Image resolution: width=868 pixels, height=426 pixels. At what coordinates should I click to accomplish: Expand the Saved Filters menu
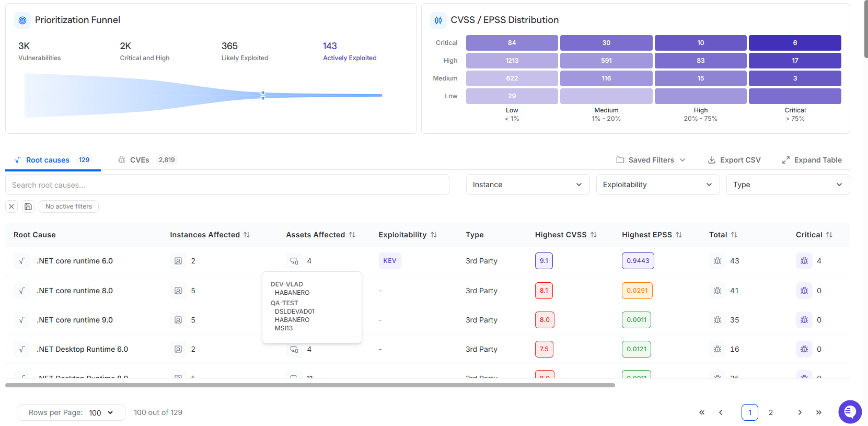pyautogui.click(x=651, y=160)
